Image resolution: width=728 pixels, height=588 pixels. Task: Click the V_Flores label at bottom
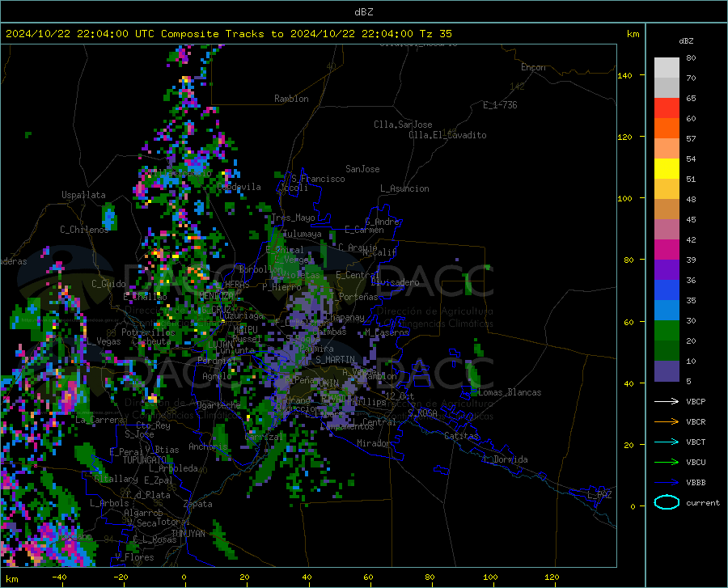tap(134, 557)
